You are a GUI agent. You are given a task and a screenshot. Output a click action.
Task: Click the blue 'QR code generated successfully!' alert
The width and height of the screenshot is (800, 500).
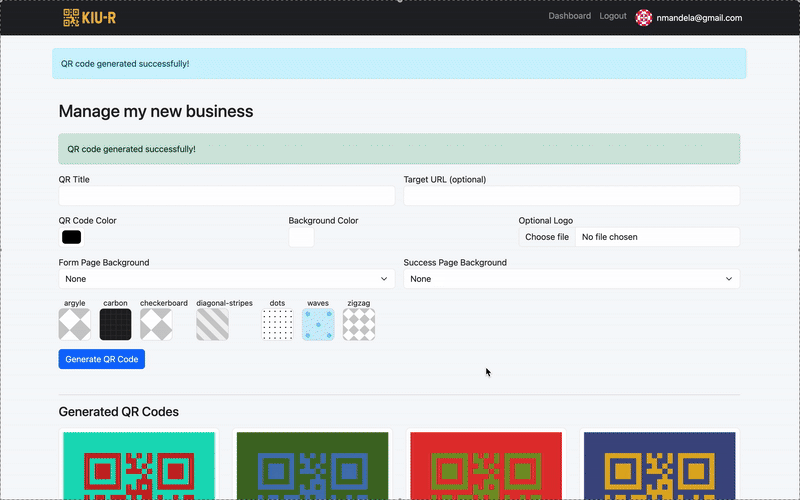pos(399,64)
